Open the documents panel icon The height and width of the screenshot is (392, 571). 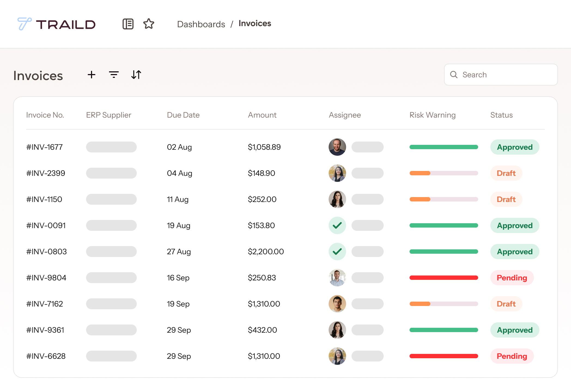point(128,24)
